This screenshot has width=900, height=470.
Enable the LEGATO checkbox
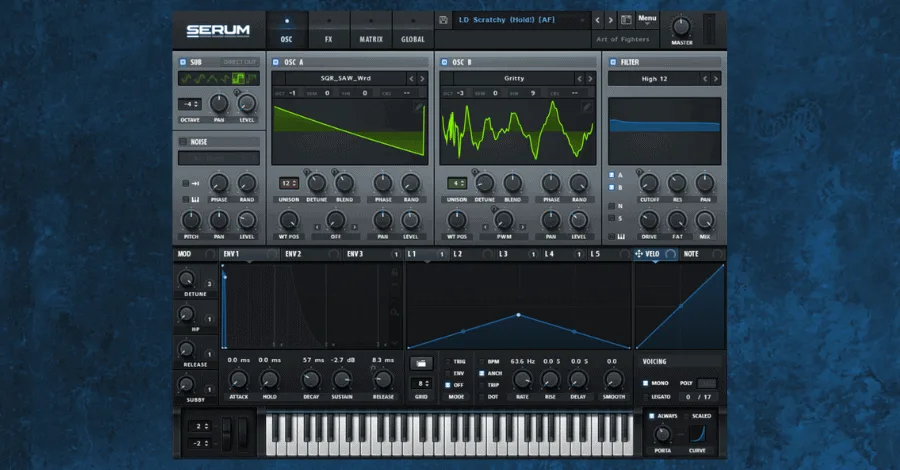point(646,397)
